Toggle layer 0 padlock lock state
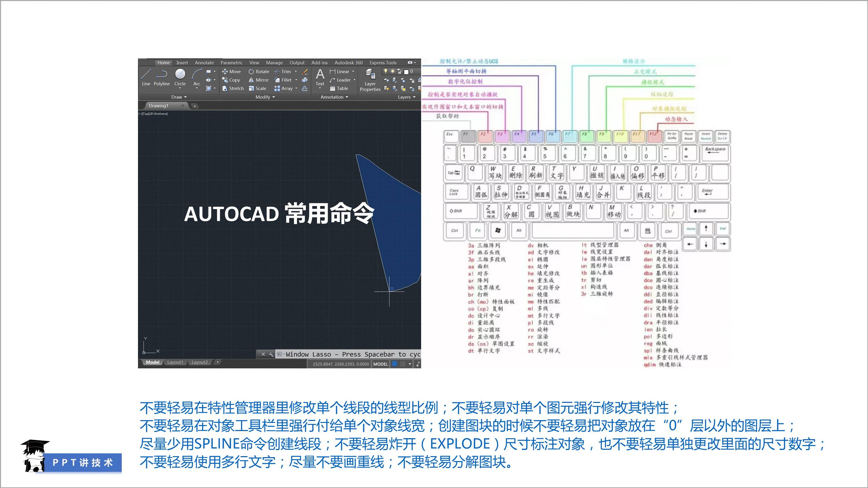This screenshot has height=488, width=868. tap(399, 71)
